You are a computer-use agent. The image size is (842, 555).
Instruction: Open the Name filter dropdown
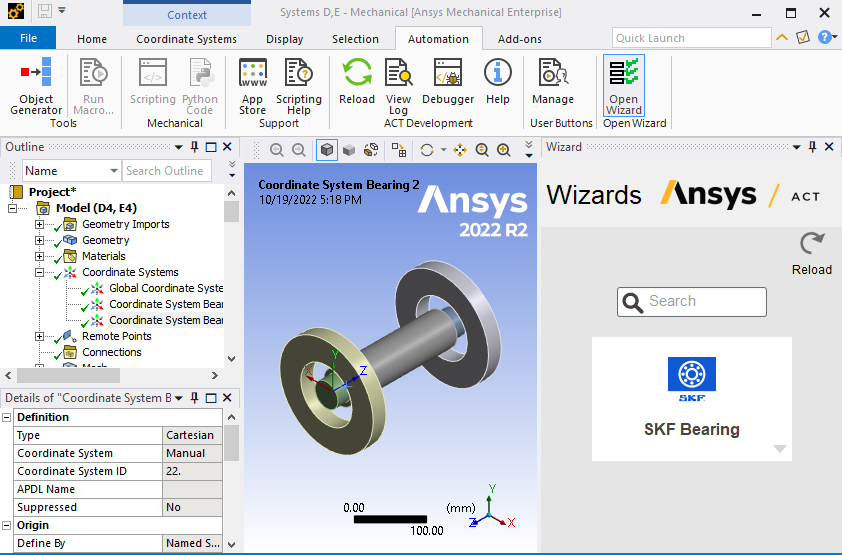[114, 171]
